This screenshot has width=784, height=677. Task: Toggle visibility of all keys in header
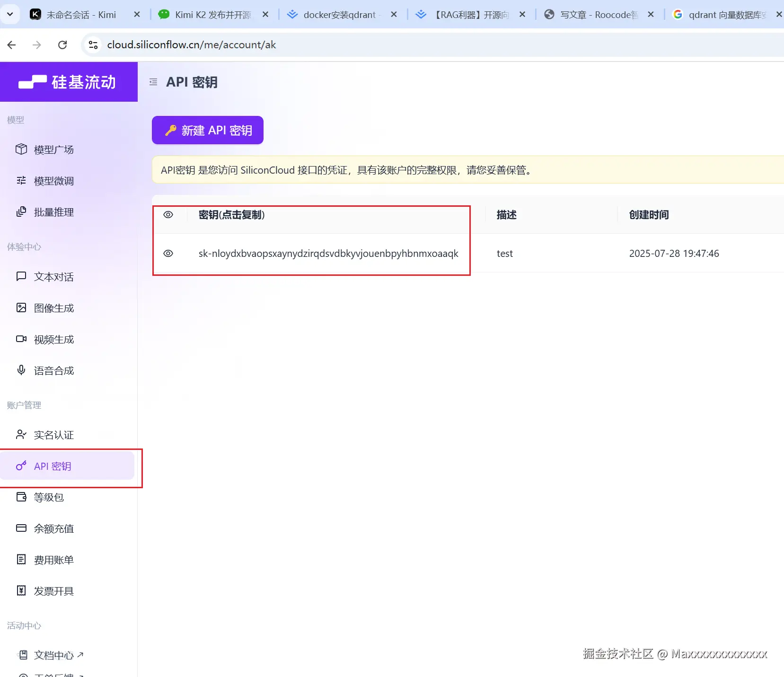[168, 215]
